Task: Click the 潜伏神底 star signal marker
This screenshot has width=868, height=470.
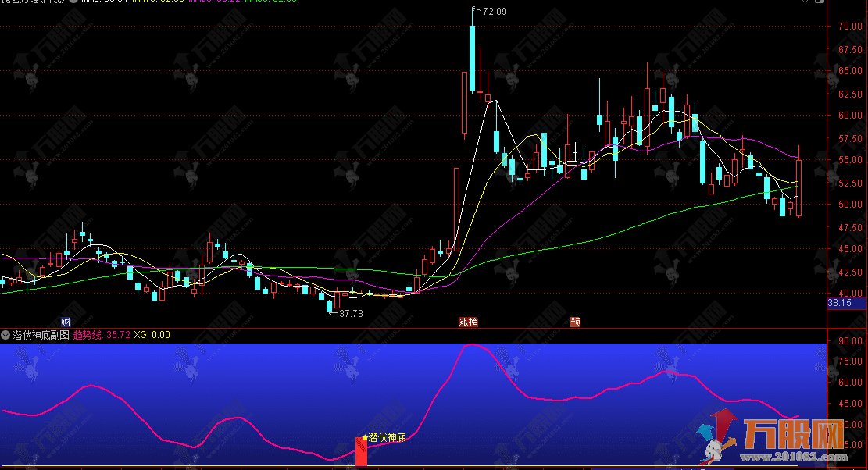Action: point(365,438)
